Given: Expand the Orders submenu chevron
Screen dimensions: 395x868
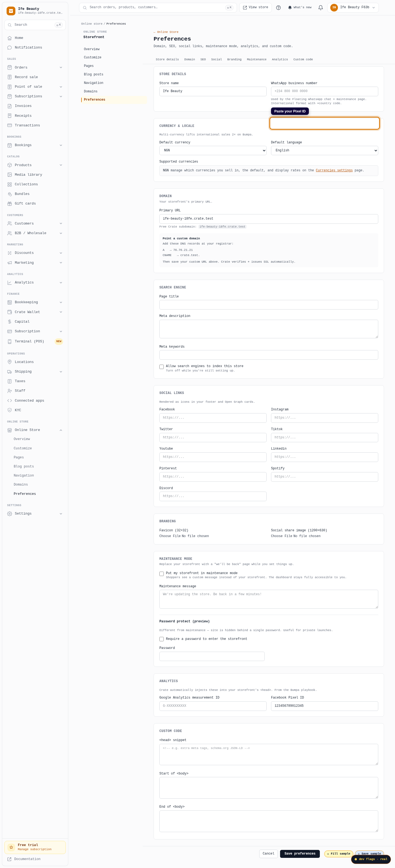Looking at the screenshot, I should coord(61,67).
